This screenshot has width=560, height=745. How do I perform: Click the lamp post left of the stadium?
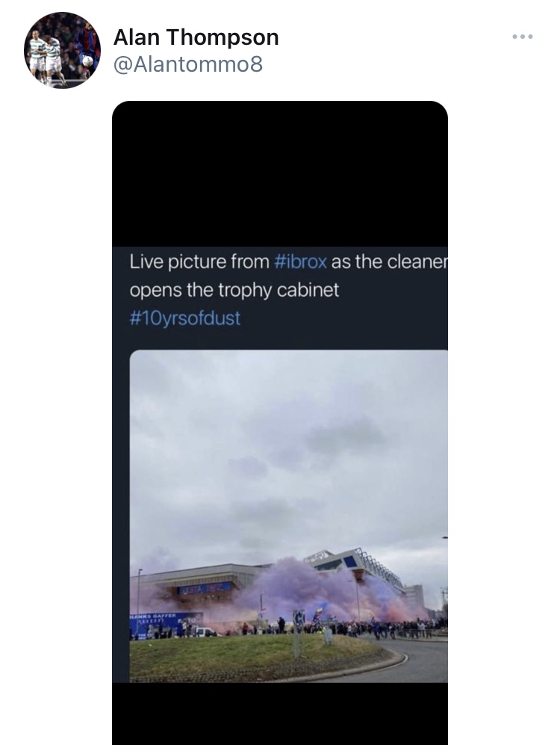139,604
